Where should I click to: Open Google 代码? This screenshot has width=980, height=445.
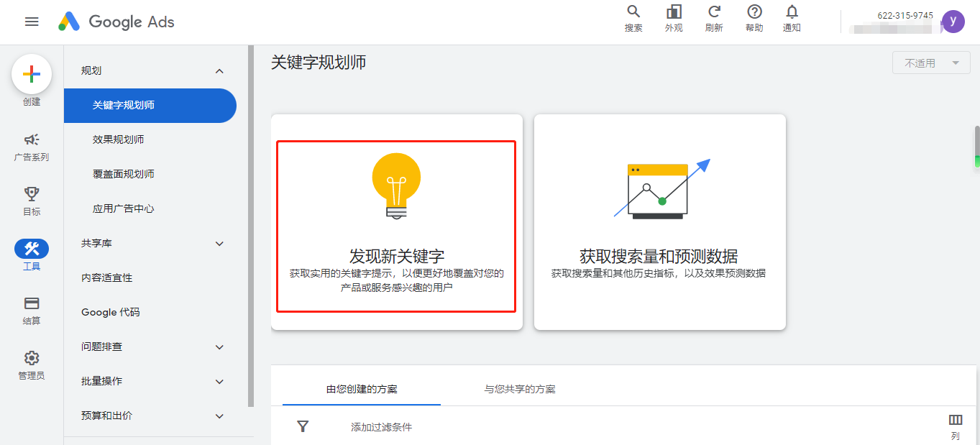(x=111, y=312)
